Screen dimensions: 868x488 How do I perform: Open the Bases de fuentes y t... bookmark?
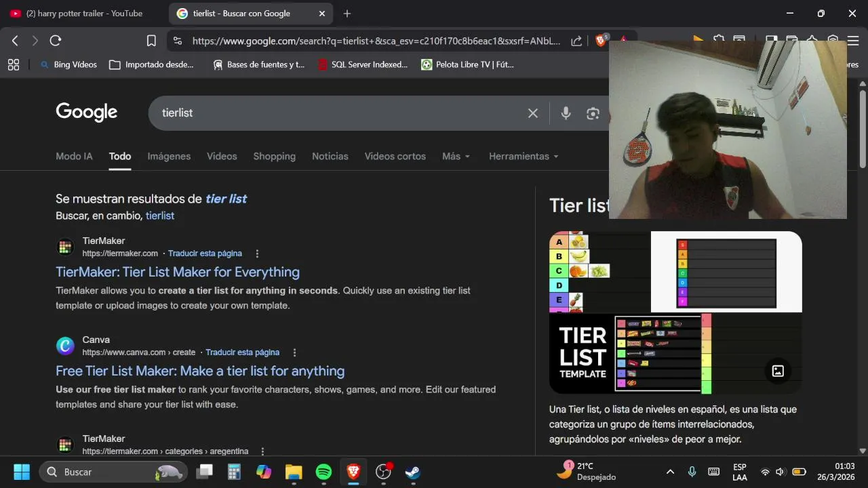coord(258,64)
